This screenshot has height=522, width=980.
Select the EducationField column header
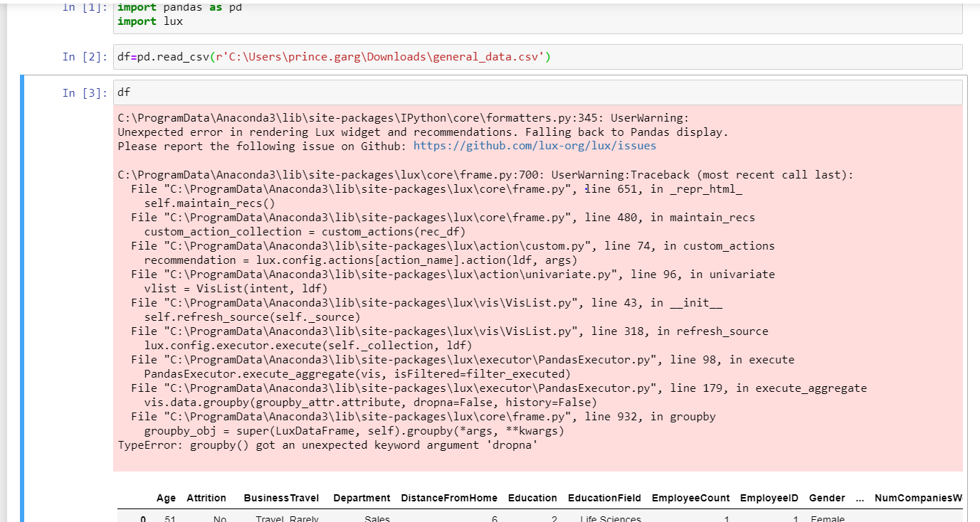(605, 498)
